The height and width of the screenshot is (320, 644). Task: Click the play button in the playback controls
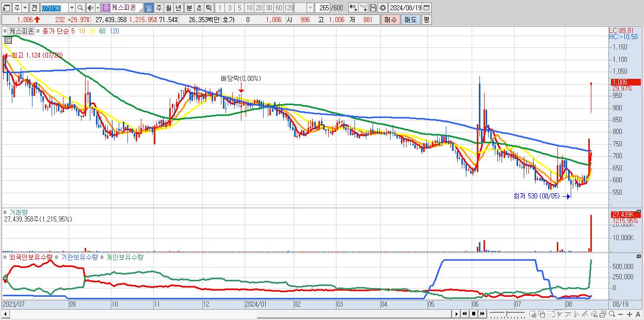click(x=457, y=314)
